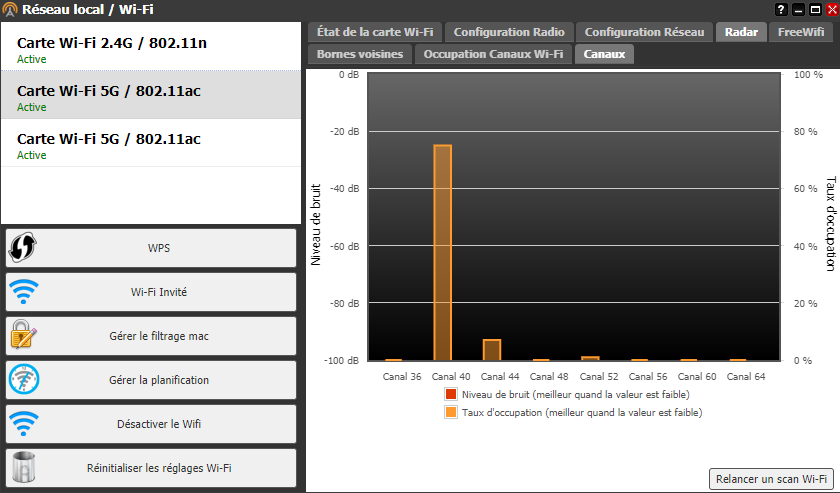Viewport: 840px width, 493px height.
Task: Click Réinitialiser les réglages Wi-Fi
Action: pyautogui.click(x=151, y=468)
